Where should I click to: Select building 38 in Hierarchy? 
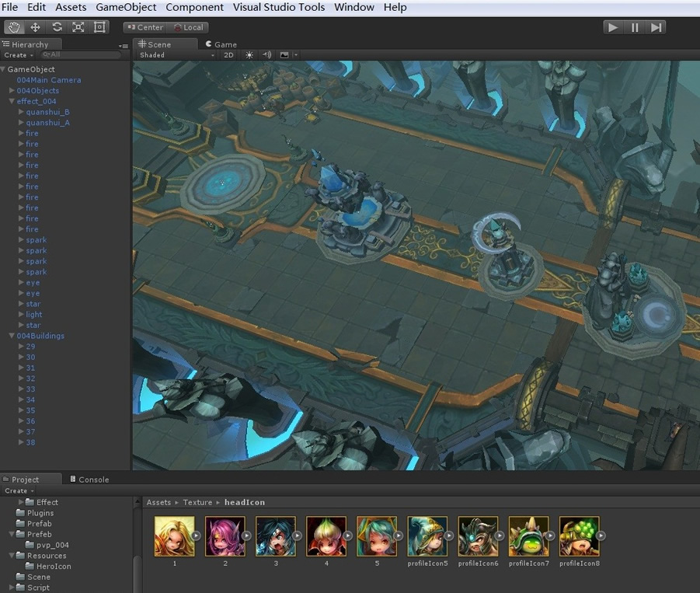pyautogui.click(x=30, y=442)
